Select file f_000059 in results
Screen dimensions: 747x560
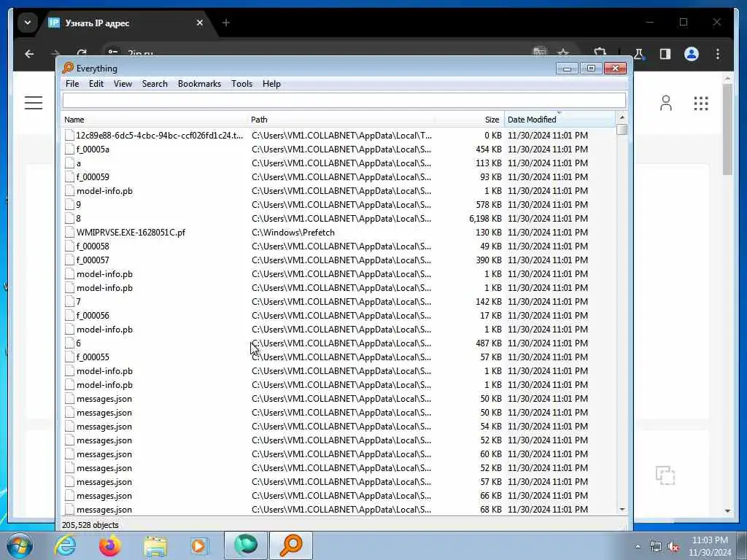[93, 176]
